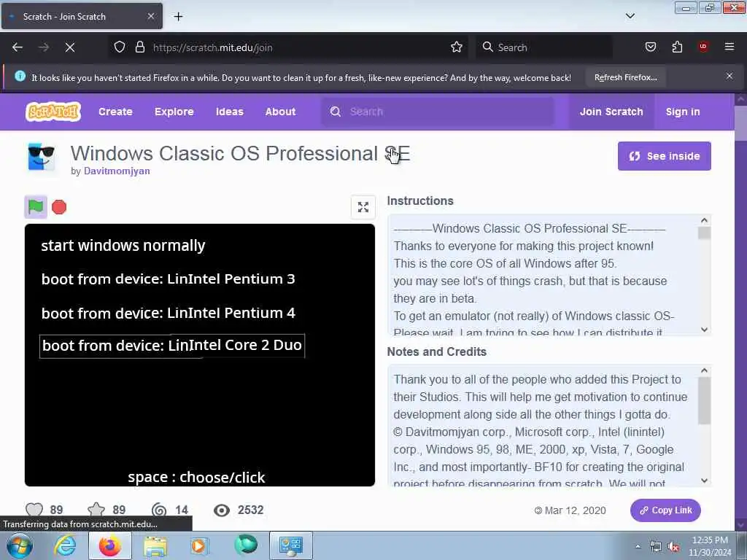Open Davitmomjyan's avatar thumbnail
The width and height of the screenshot is (747, 560).
(x=41, y=157)
